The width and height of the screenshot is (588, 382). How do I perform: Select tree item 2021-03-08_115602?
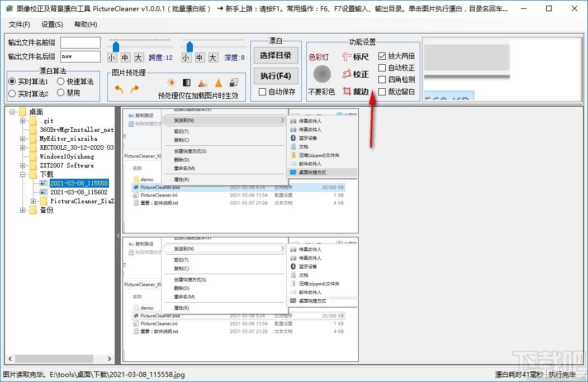click(x=79, y=192)
